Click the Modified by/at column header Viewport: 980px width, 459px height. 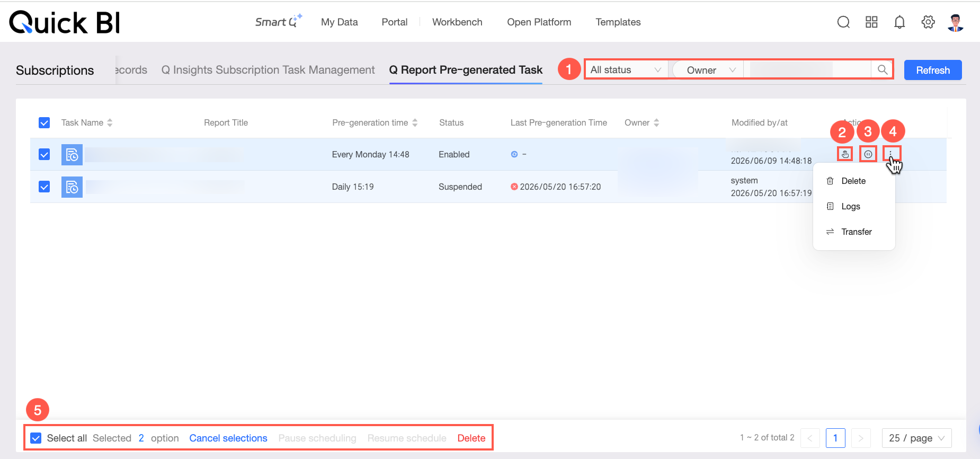(x=760, y=122)
